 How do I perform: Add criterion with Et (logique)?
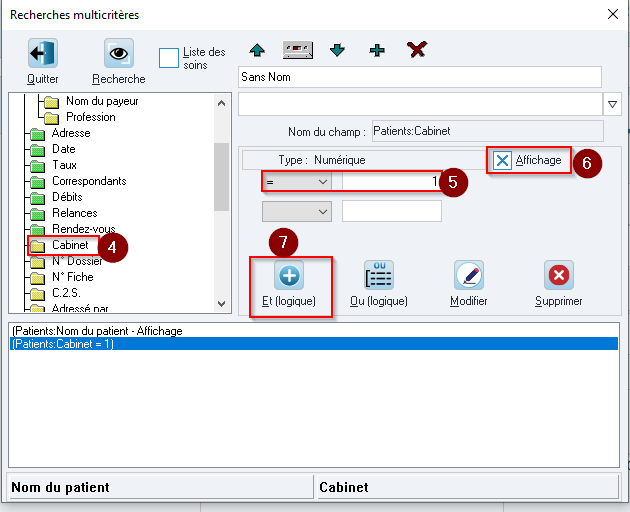[x=289, y=284]
